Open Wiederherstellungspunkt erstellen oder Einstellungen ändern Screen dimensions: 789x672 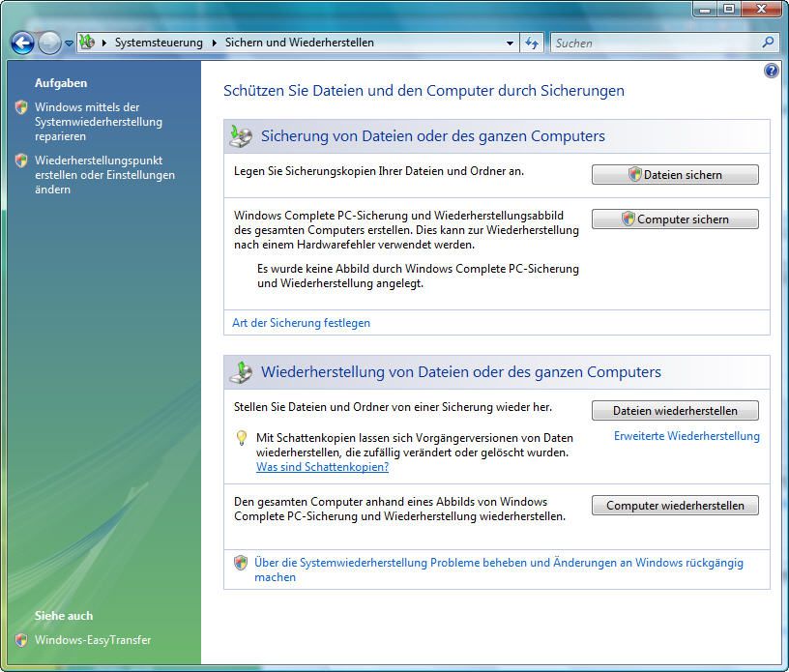coord(104,175)
